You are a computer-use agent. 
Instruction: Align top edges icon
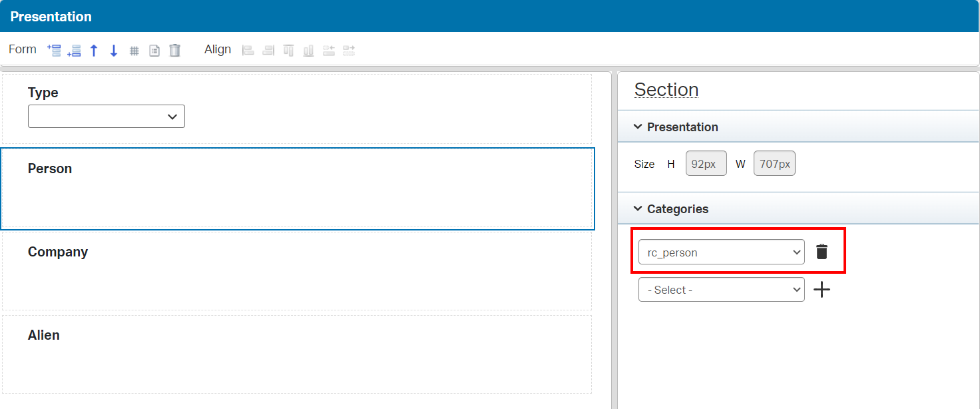click(x=288, y=50)
